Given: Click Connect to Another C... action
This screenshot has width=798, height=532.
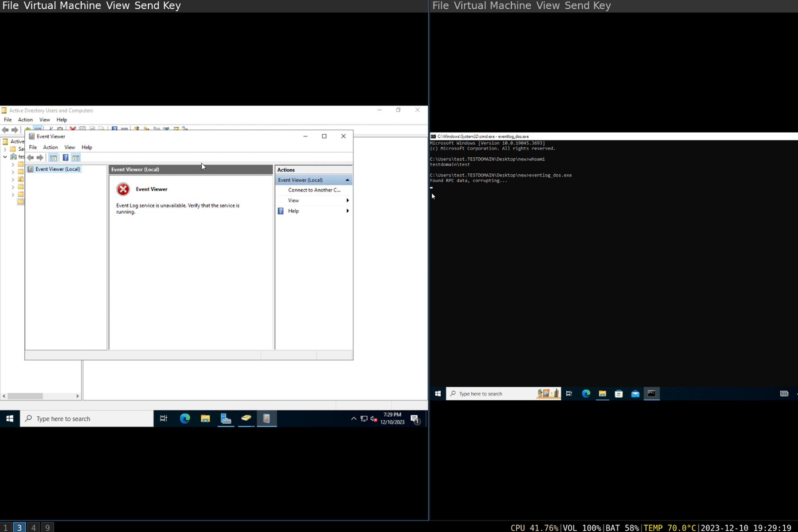Looking at the screenshot, I should pos(314,190).
